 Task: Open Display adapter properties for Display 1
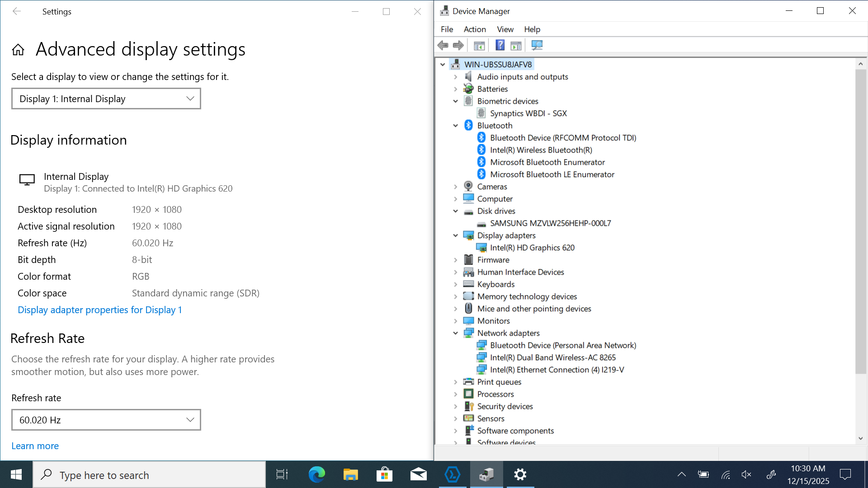click(99, 310)
